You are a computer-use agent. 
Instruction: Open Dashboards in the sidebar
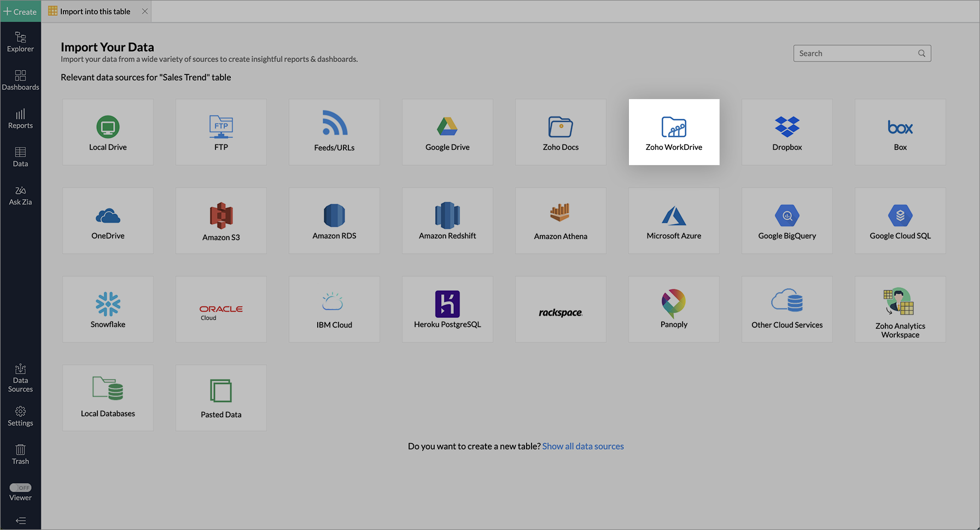tap(20, 80)
